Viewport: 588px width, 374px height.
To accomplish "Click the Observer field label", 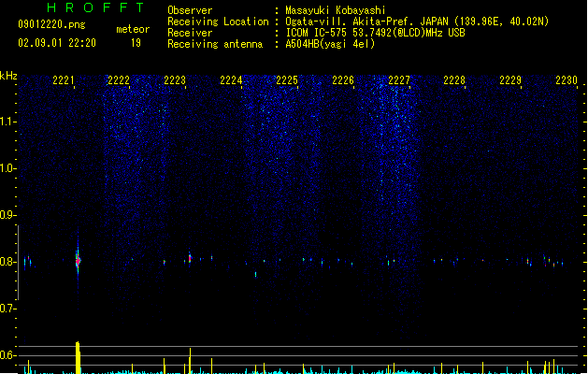I will click(x=190, y=10).
